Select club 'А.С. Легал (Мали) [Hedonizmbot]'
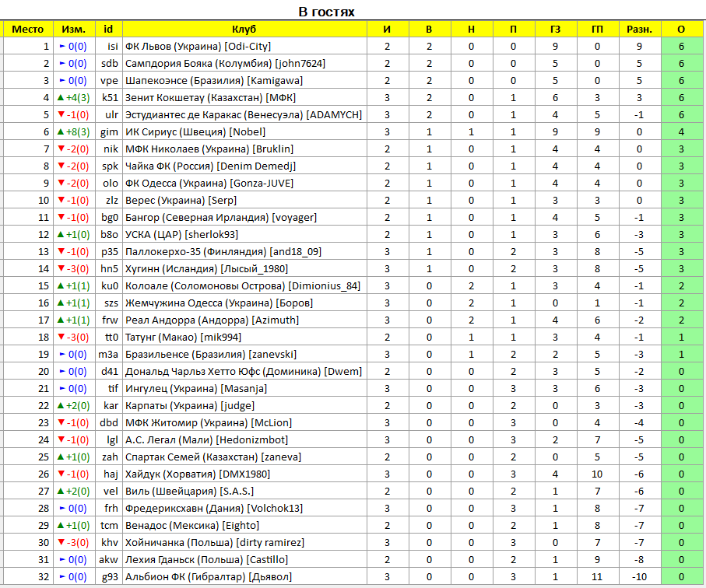Viewport: 706px width, 588px height. [x=207, y=439]
